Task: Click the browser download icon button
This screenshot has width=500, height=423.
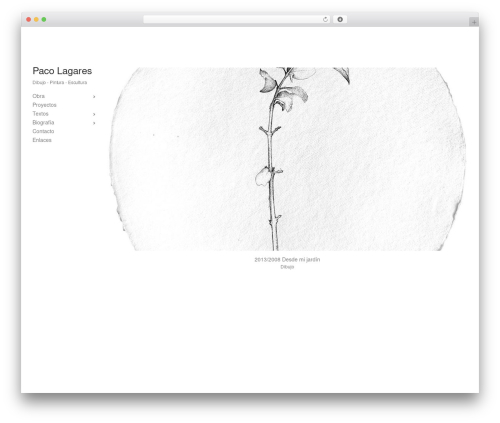Action: tap(340, 19)
